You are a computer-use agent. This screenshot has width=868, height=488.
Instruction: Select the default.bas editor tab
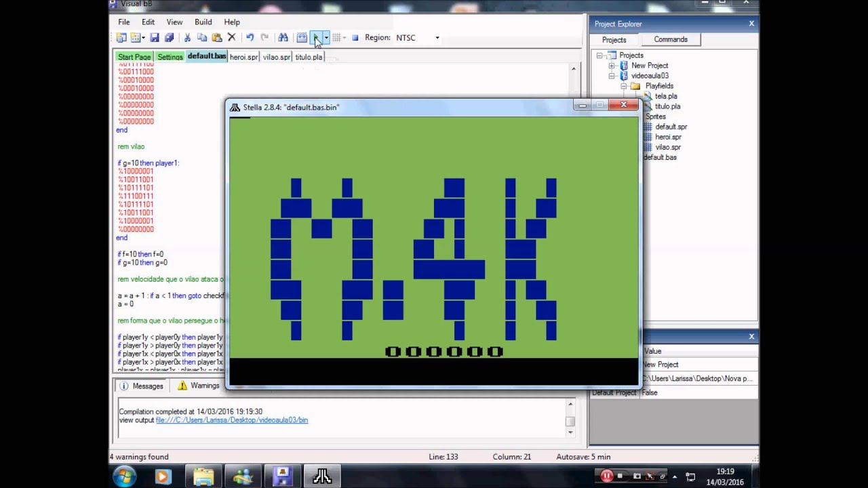(207, 56)
